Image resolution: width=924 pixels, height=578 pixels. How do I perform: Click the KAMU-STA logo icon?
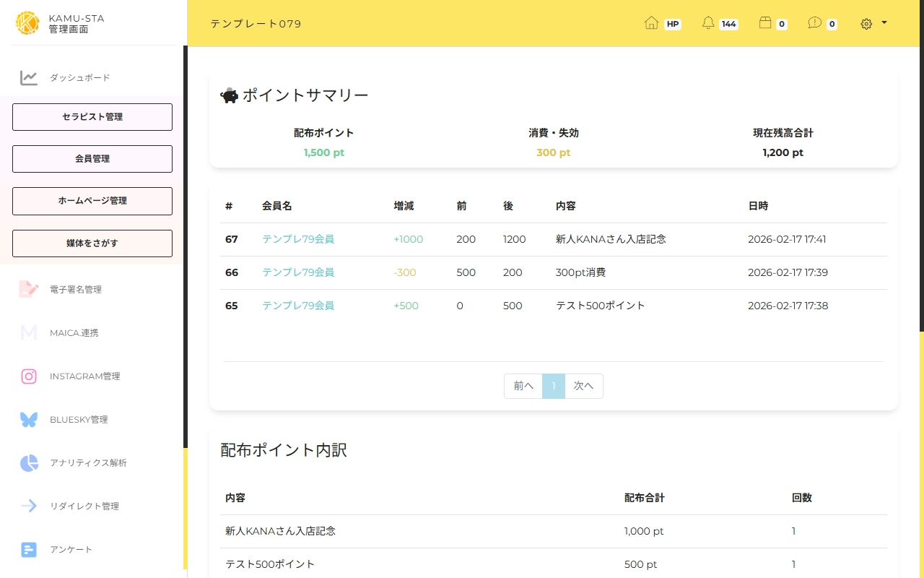click(x=27, y=23)
